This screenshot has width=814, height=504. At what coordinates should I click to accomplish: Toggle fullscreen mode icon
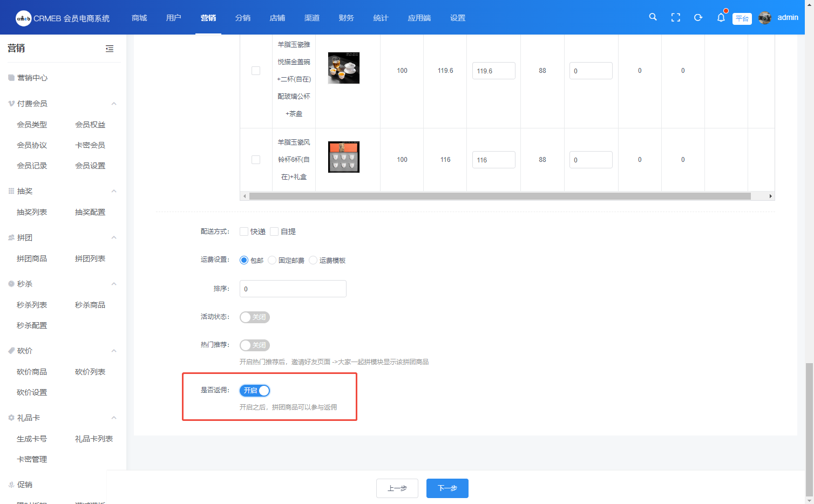(x=675, y=17)
